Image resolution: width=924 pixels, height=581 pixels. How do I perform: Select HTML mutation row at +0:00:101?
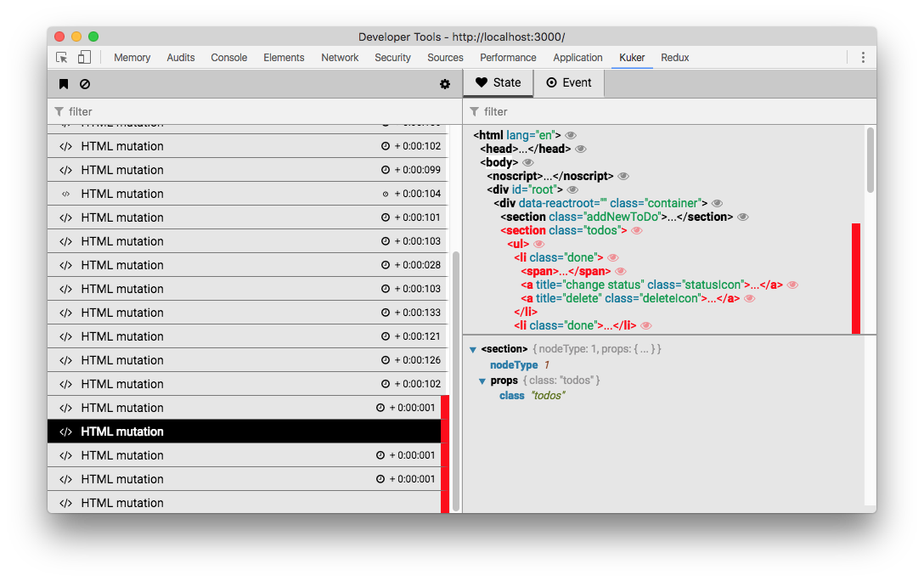click(x=247, y=217)
